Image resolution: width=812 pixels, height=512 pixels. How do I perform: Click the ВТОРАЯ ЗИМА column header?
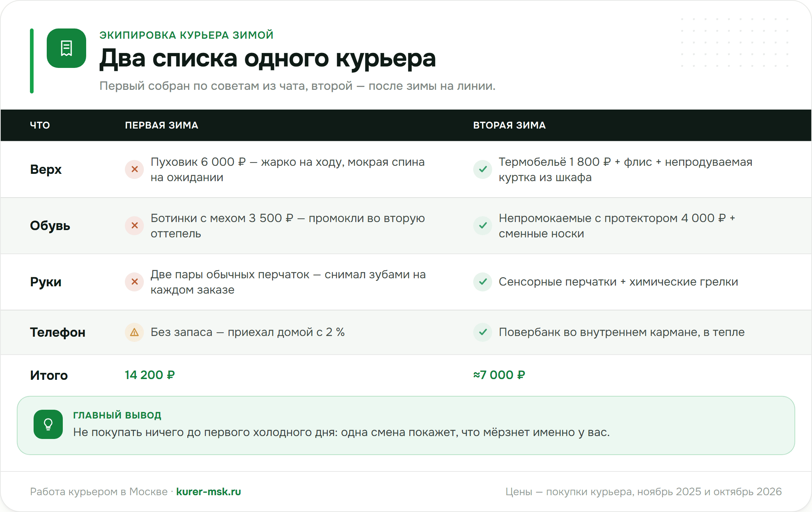tap(509, 125)
